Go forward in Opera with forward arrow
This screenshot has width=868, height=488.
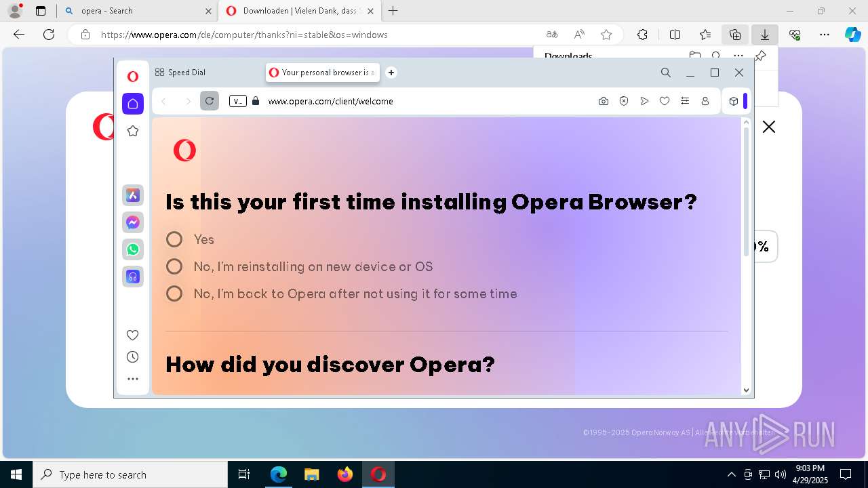[x=188, y=101]
